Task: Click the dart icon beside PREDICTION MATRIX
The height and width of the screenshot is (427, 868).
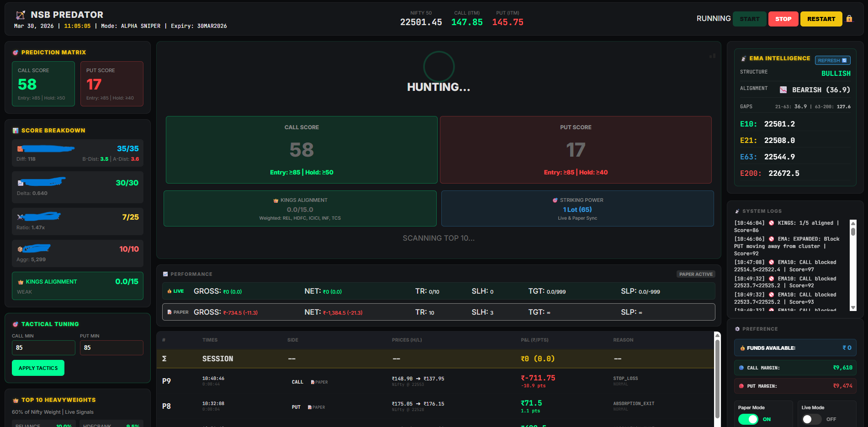Action: click(x=16, y=52)
